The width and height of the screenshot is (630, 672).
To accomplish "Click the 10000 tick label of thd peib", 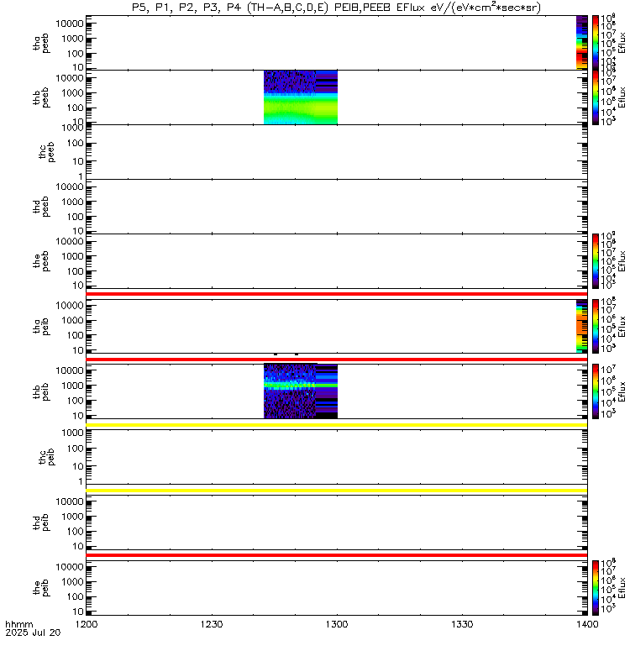I will coord(70,501).
